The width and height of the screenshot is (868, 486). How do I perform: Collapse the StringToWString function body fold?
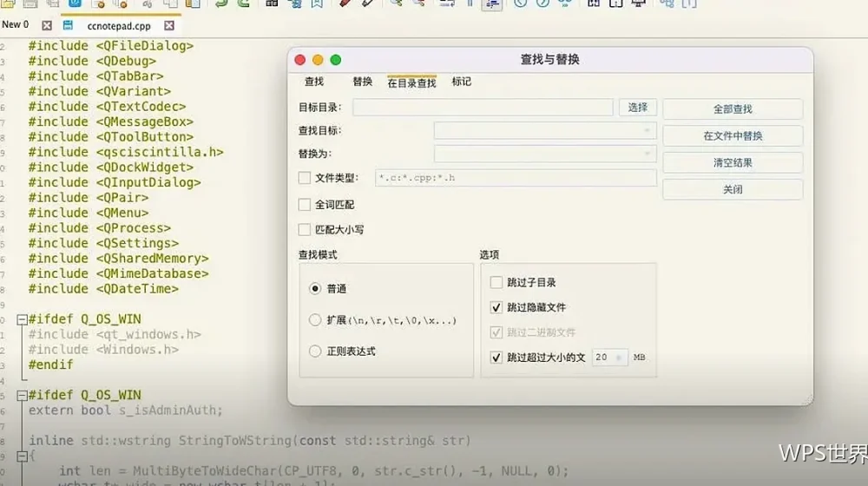tap(23, 456)
